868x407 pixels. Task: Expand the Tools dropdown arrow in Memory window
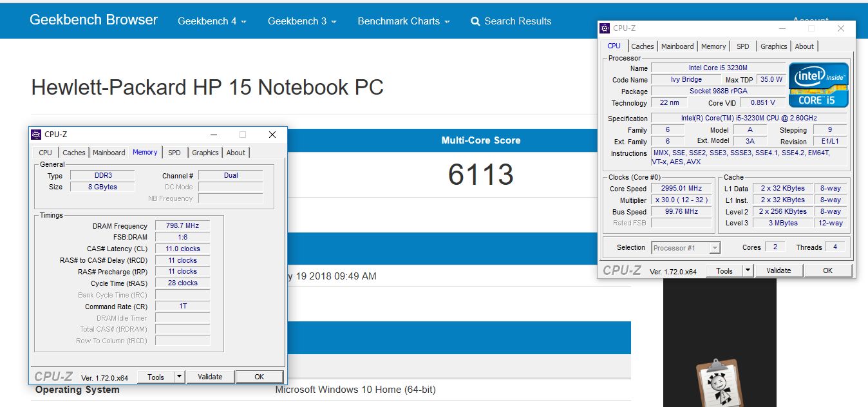[180, 377]
